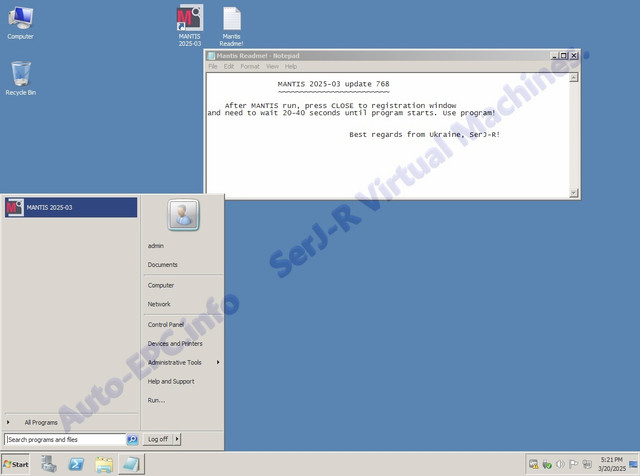
Task: Launch MANTIS 2025-03 from the Start menu
Action: [71, 207]
